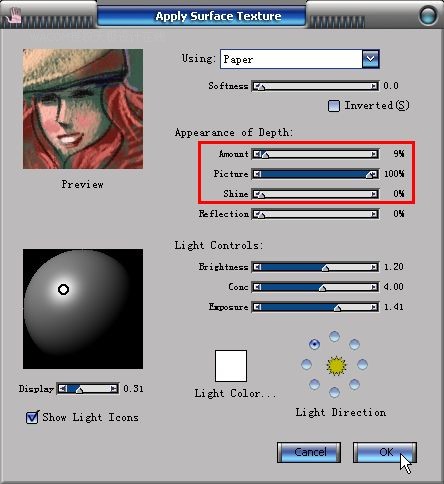Click the Brightness slider left arrow
The width and height of the screenshot is (444, 484).
point(257,267)
